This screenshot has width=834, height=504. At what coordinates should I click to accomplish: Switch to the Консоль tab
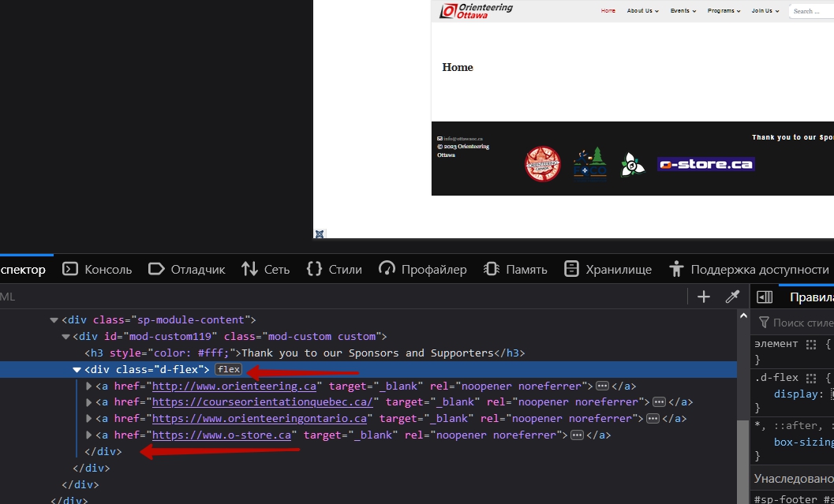pos(97,269)
